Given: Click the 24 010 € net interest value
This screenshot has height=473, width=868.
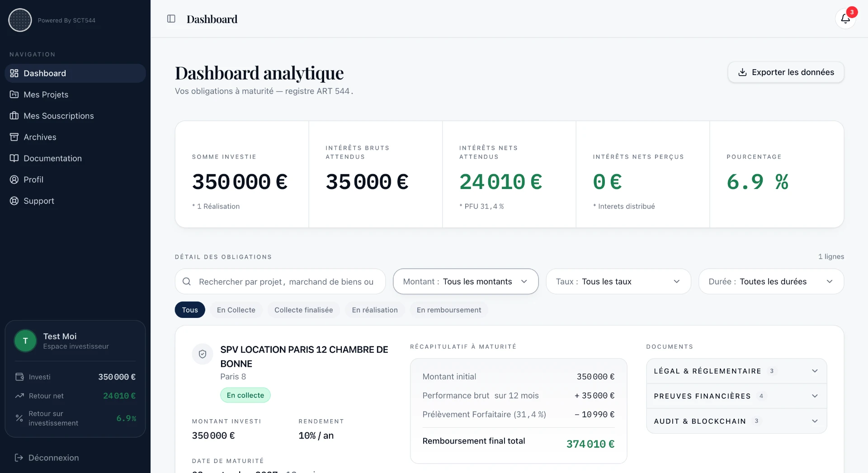Looking at the screenshot, I should (x=500, y=182).
